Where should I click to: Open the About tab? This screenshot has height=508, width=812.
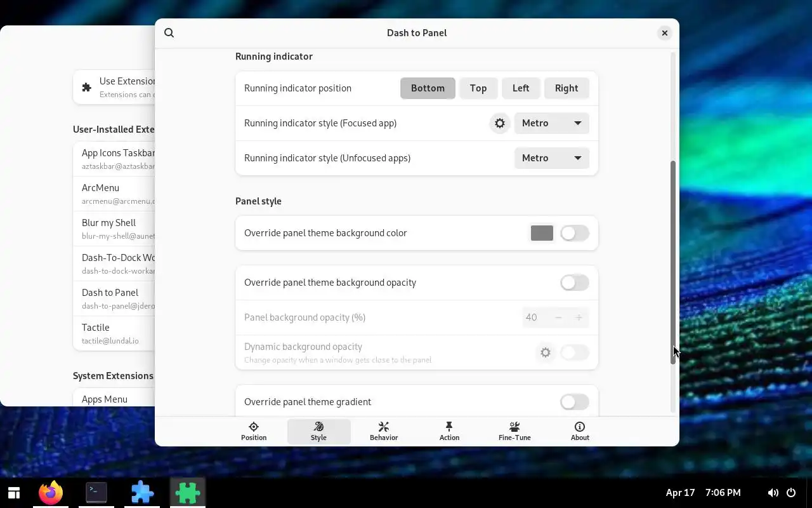pos(580,432)
